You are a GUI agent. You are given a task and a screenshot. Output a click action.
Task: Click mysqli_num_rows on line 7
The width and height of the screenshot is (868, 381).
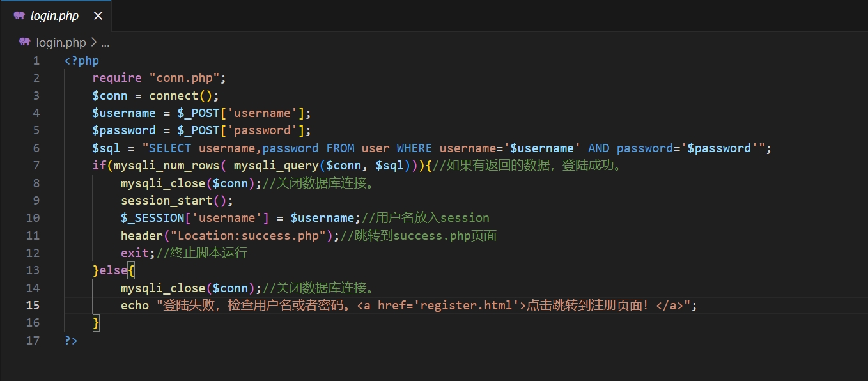click(x=166, y=166)
